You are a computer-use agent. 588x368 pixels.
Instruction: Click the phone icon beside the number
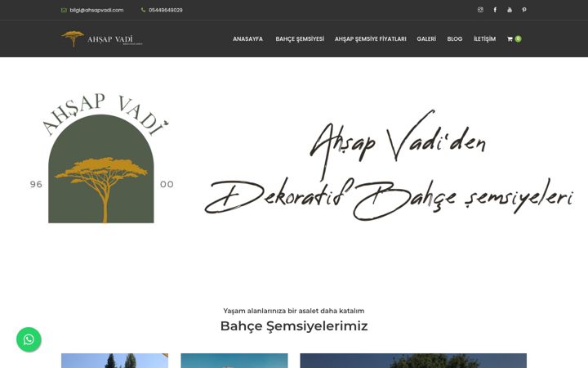click(143, 10)
